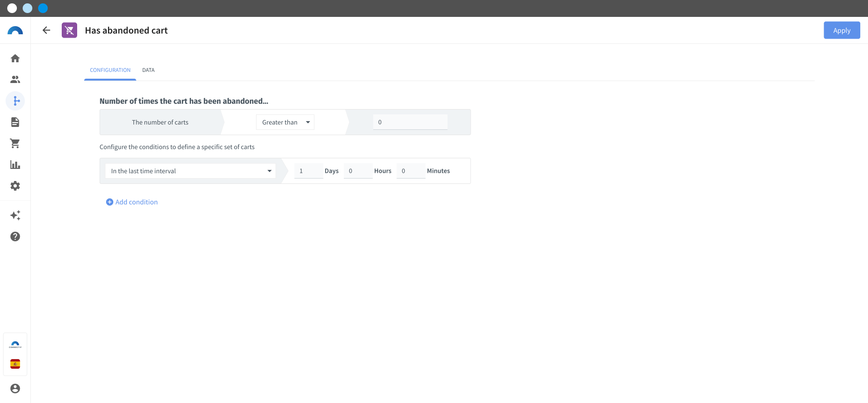The width and height of the screenshot is (868, 403).
Task: Click the Connectif store logo thumbnail
Action: [x=15, y=345]
